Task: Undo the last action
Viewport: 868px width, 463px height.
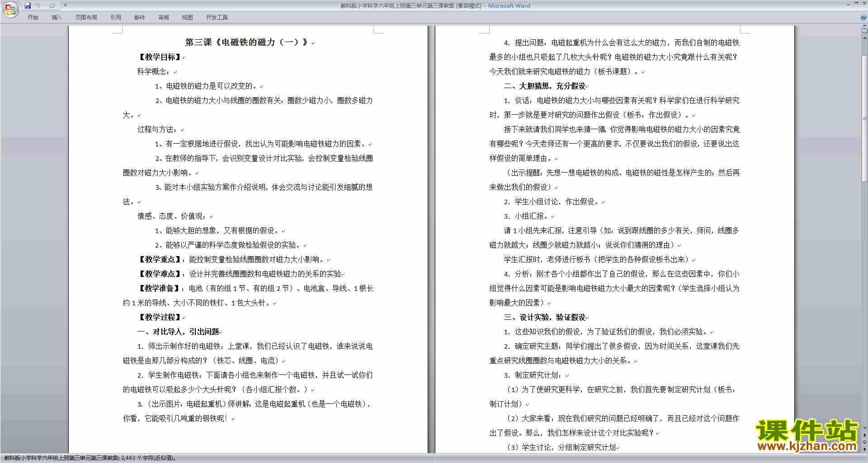Action: tap(38, 5)
